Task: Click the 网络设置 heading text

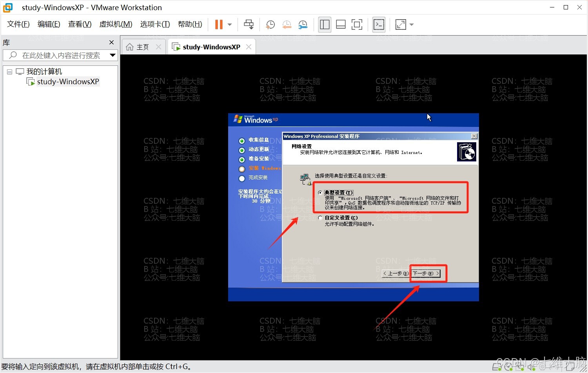Action: click(301, 146)
